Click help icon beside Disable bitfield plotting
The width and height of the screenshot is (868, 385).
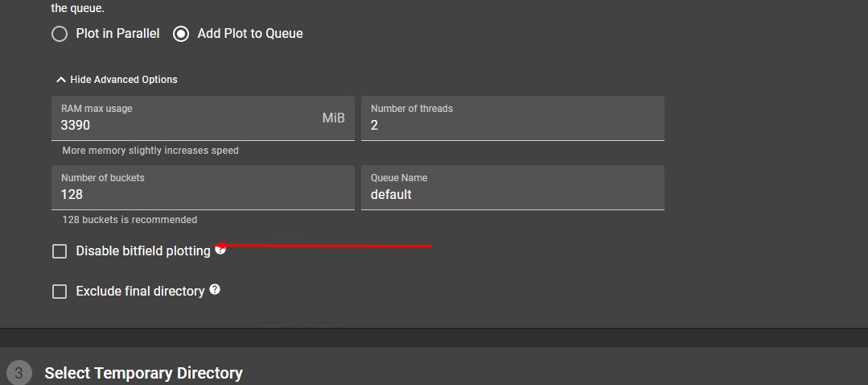(x=220, y=250)
